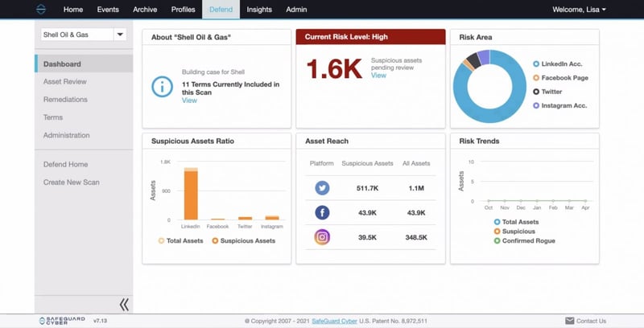Open the Shell Oil & Gas dropdown arrow

coord(120,35)
